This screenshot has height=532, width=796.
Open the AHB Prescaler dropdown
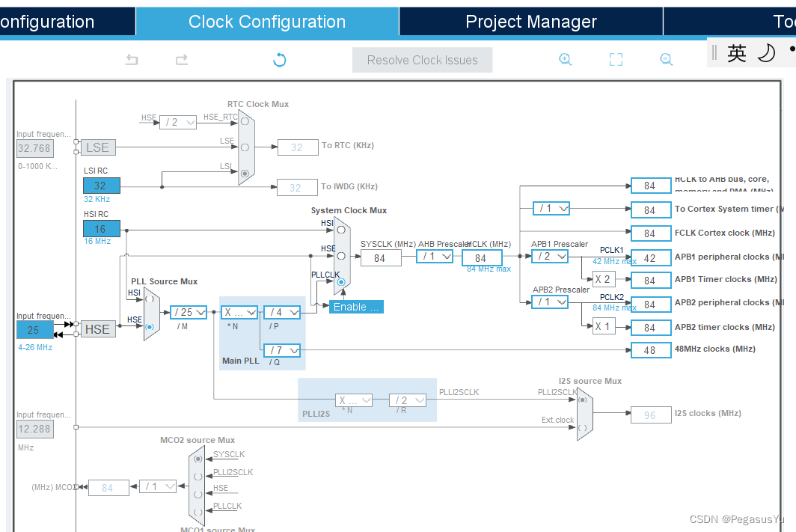(x=435, y=256)
